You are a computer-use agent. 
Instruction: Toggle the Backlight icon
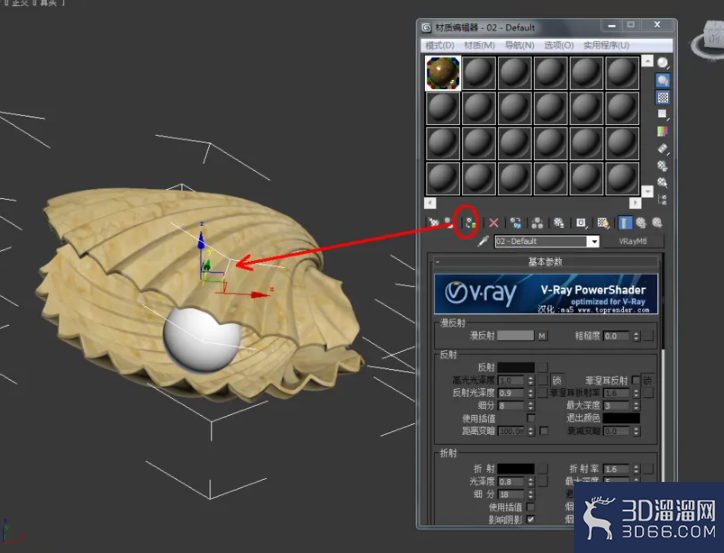pos(663,80)
